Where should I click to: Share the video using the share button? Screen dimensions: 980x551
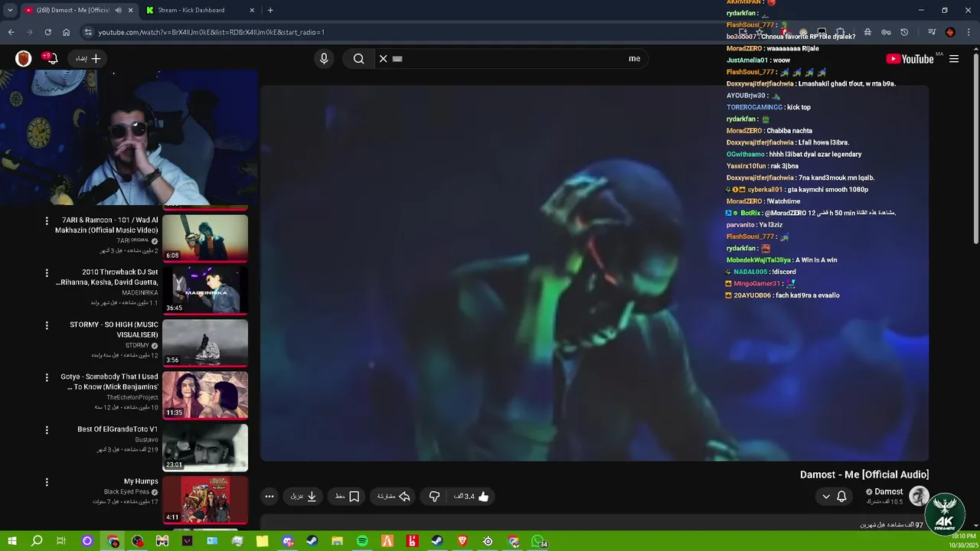point(394,497)
